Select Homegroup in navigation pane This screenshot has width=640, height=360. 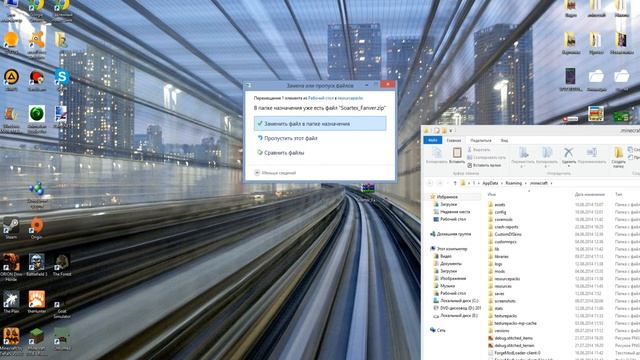click(454, 234)
